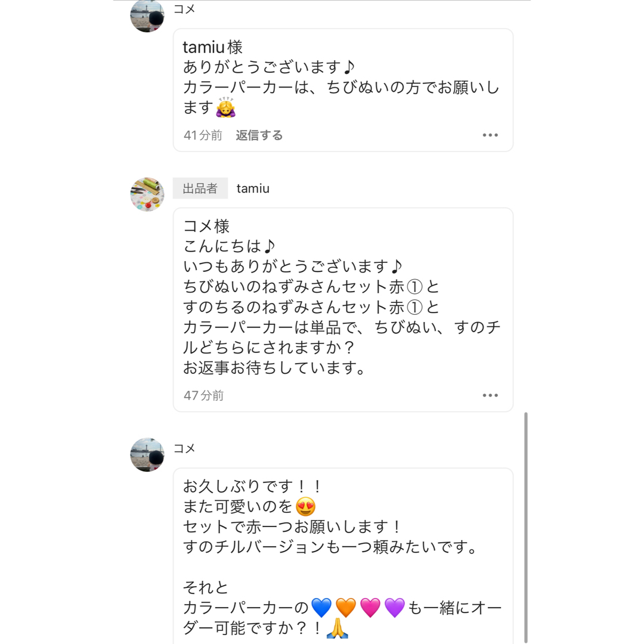
Task: Open tamiu username link
Action: (x=253, y=188)
